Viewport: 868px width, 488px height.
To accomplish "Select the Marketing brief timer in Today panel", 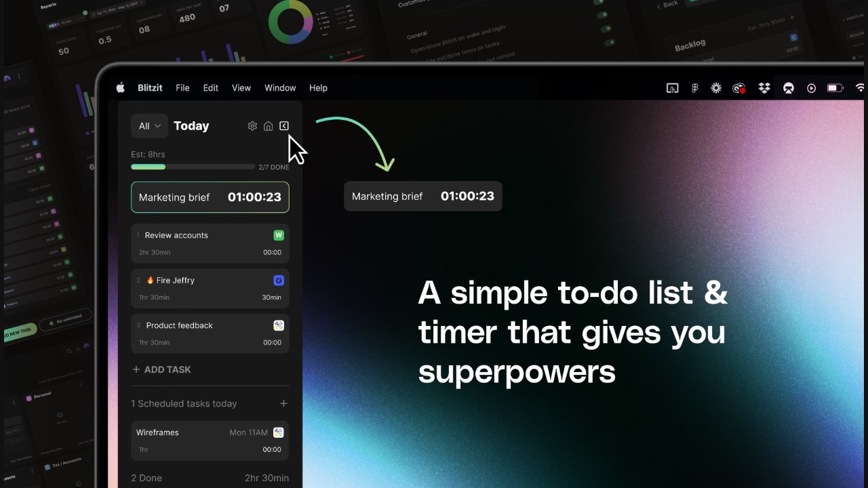I will 210,197.
